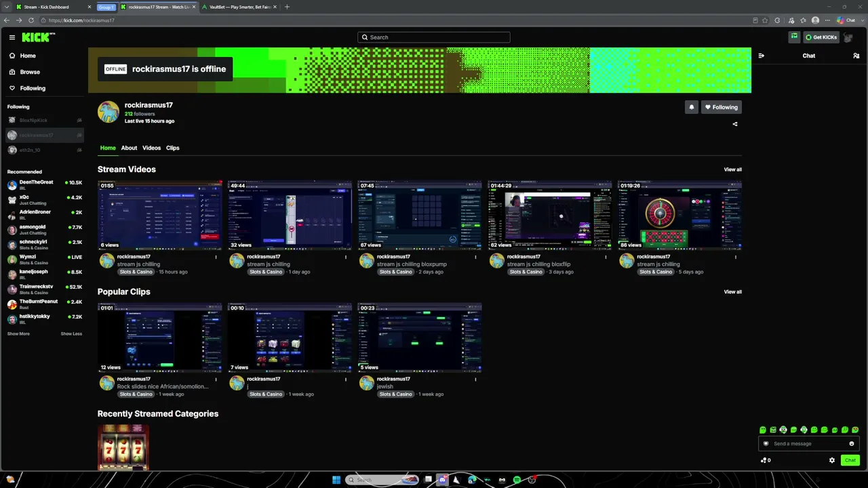
Task: Open Spotify from the taskbar
Action: tap(517, 480)
